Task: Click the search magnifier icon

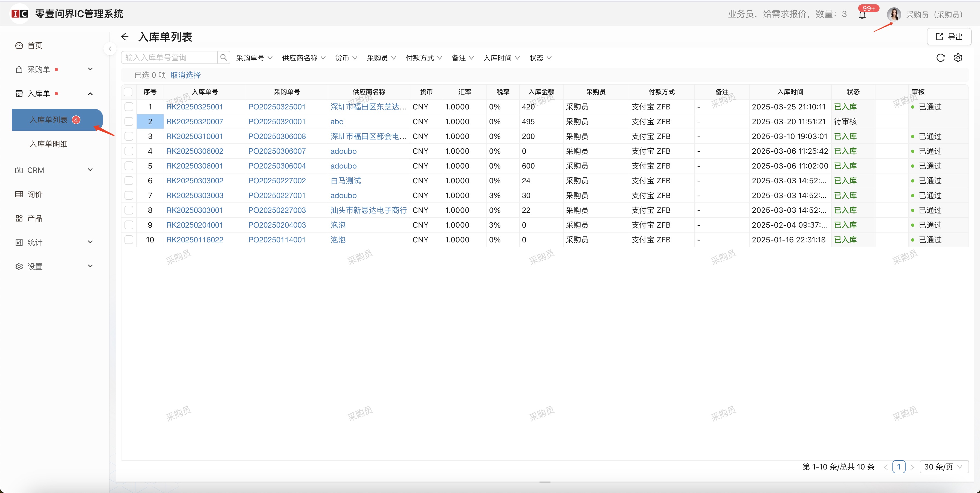Action: coord(224,57)
